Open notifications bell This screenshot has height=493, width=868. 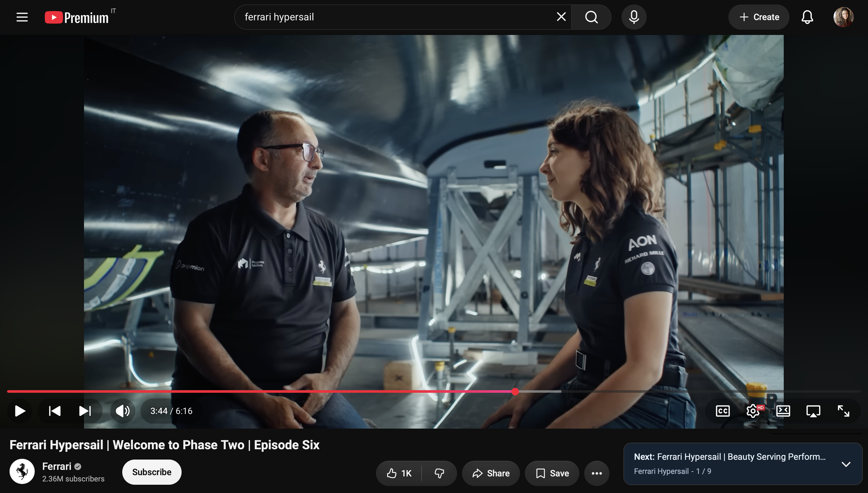point(807,17)
